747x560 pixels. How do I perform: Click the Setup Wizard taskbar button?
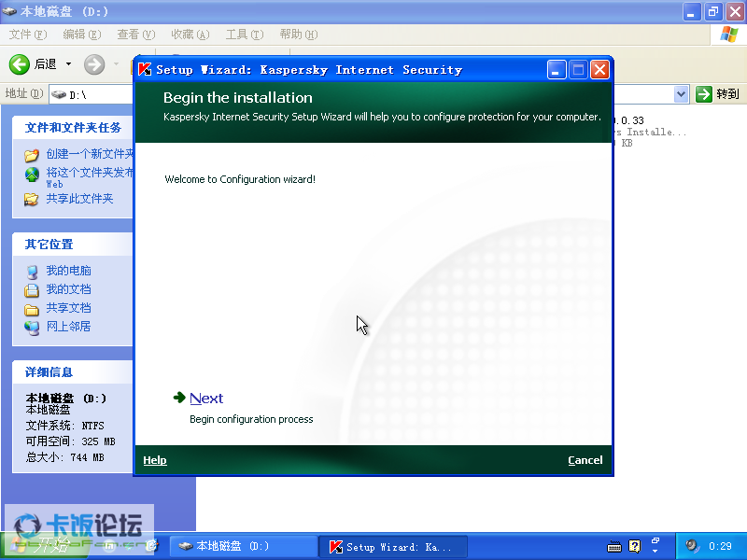pyautogui.click(x=393, y=547)
